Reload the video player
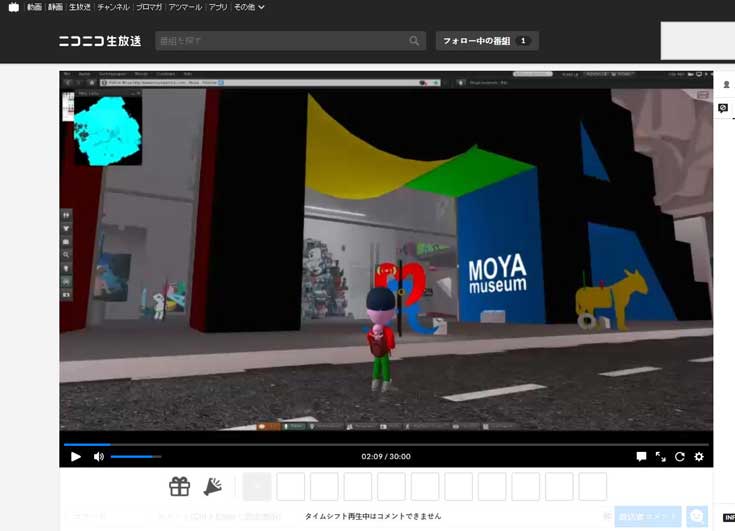This screenshot has width=735, height=531. (x=679, y=457)
